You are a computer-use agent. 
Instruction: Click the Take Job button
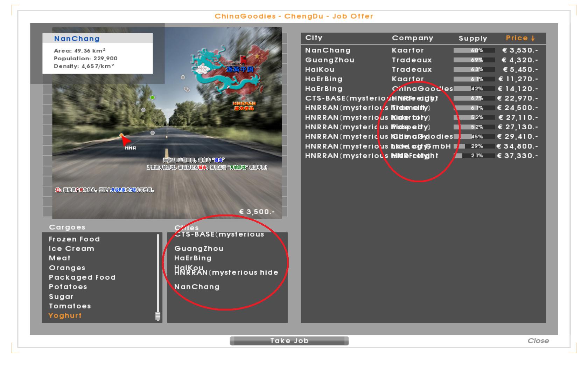click(289, 341)
